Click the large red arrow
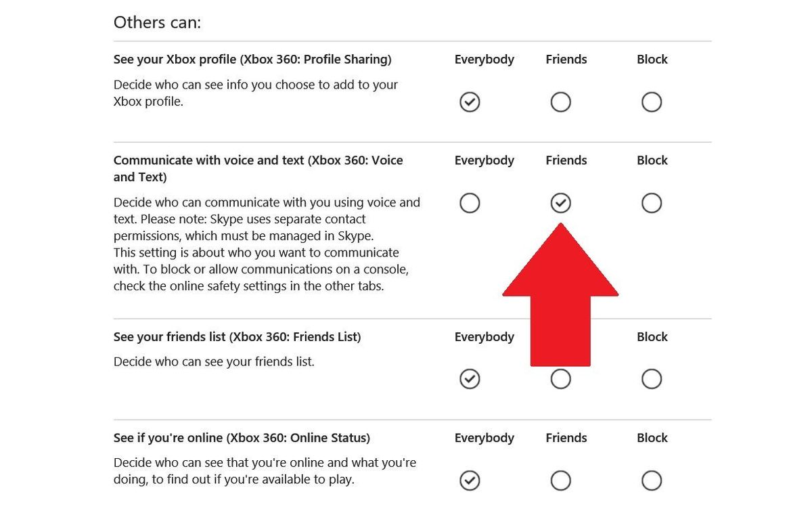The image size is (812, 515). tap(560, 298)
